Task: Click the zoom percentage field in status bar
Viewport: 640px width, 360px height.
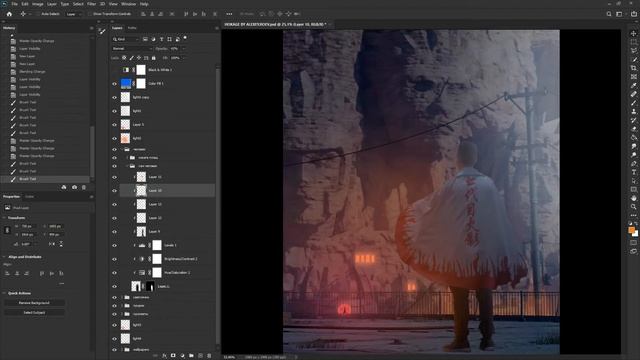Action: point(229,357)
